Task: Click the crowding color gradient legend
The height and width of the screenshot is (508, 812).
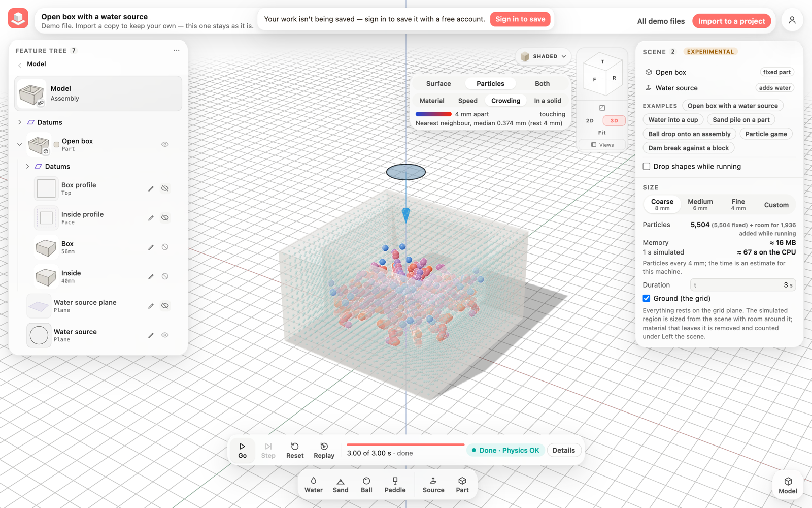Action: (x=433, y=114)
